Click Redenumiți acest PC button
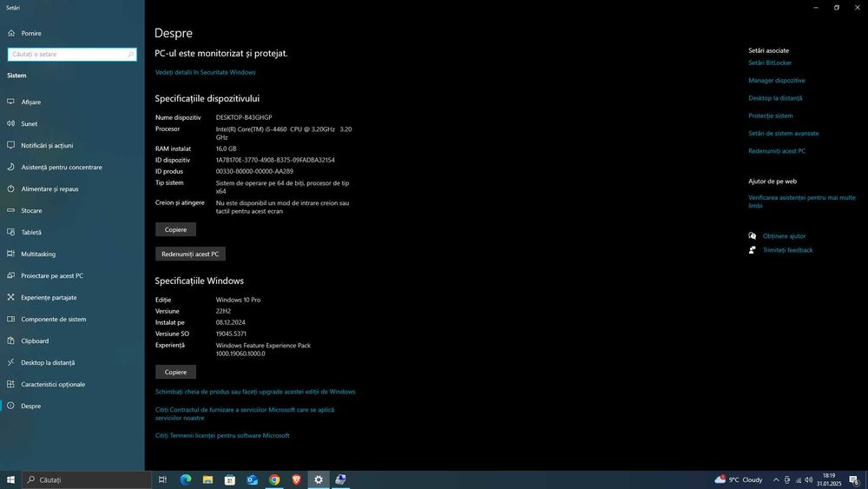 pyautogui.click(x=190, y=254)
